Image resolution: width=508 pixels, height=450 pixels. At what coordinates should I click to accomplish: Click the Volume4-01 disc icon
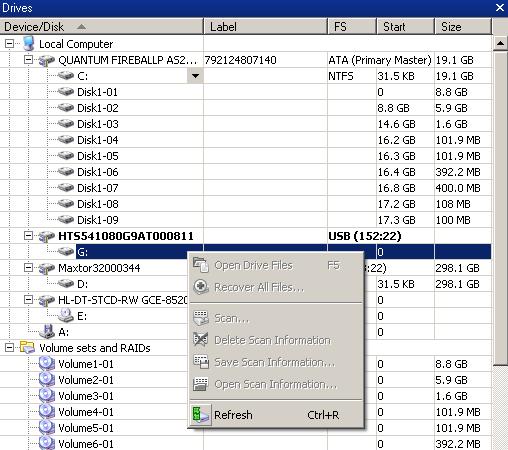[x=47, y=411]
